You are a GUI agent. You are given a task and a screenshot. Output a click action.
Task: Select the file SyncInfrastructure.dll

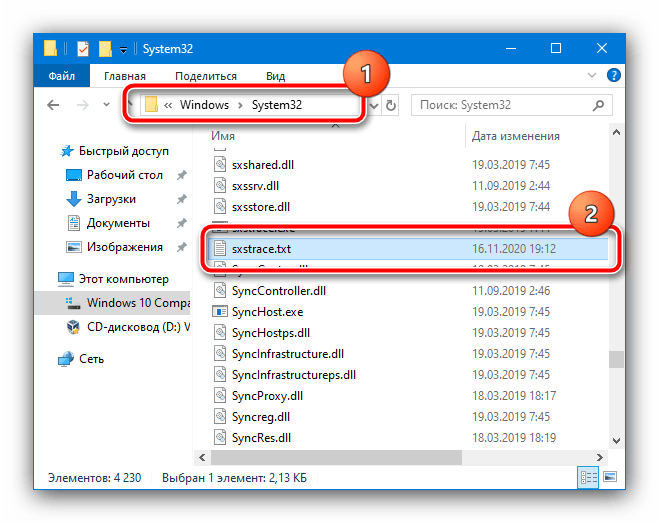pyautogui.click(x=288, y=354)
